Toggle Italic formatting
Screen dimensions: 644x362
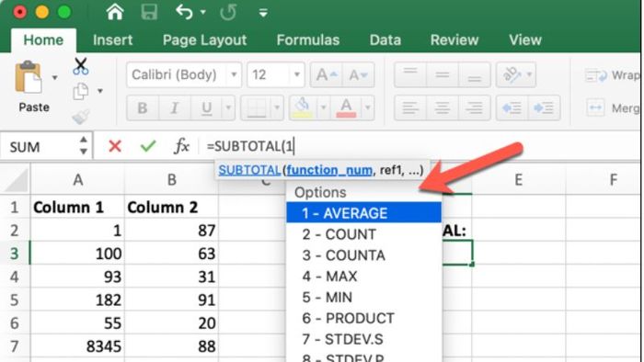[175, 107]
